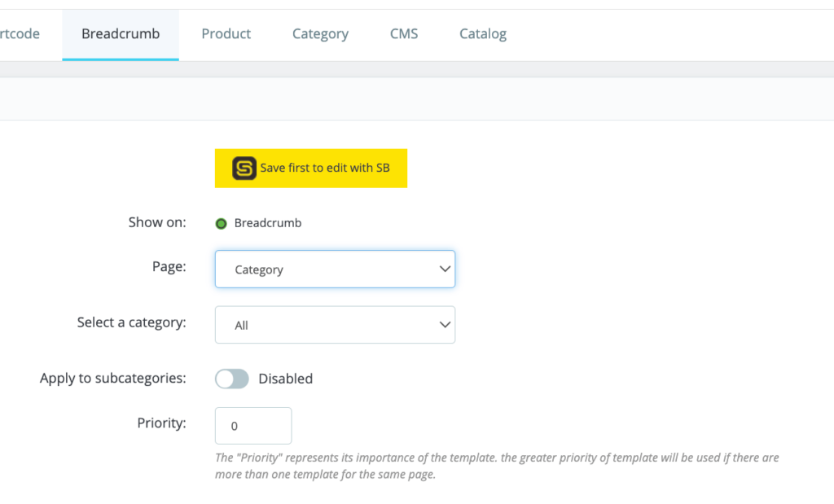The width and height of the screenshot is (834, 504).
Task: Click the Breadcrumb label next to radio button
Action: [268, 223]
